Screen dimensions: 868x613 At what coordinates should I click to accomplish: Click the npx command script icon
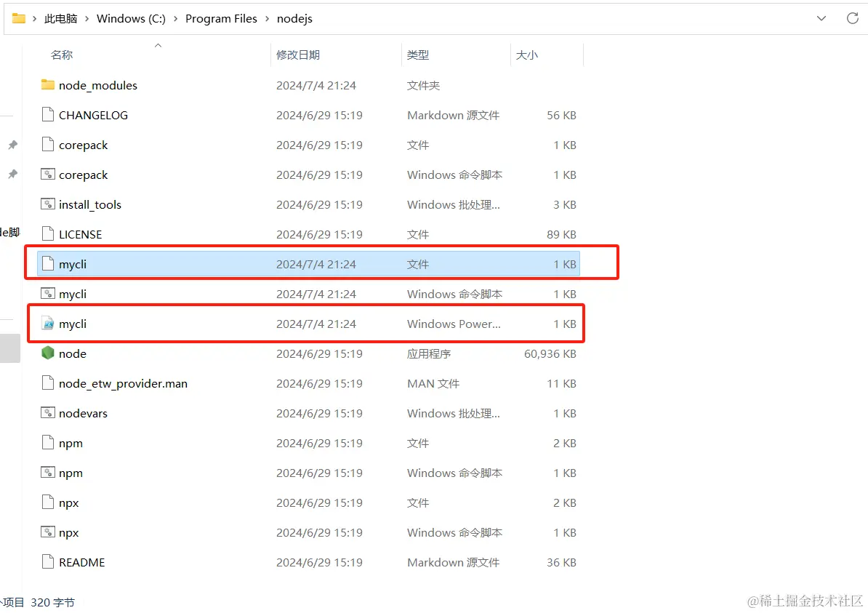click(x=48, y=532)
